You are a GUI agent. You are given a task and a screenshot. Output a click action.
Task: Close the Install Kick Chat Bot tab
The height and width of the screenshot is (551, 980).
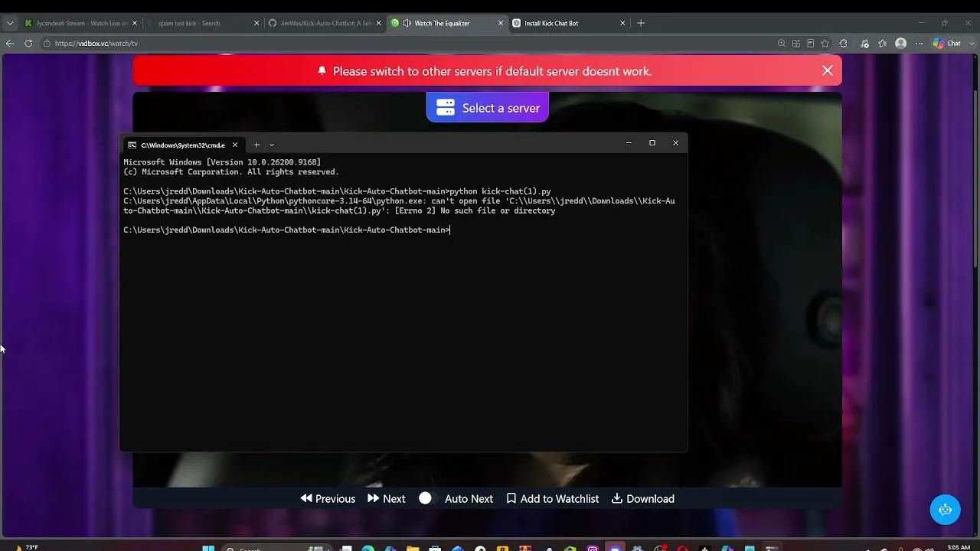pyautogui.click(x=622, y=23)
